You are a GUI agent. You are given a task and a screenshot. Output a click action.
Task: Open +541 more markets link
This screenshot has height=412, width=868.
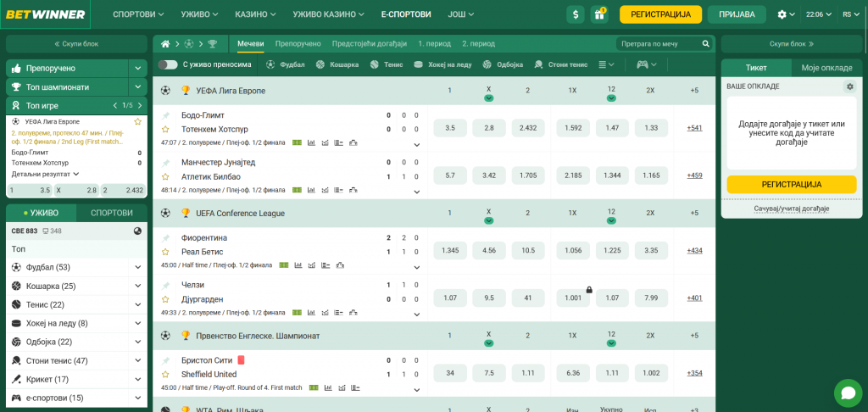(x=695, y=128)
